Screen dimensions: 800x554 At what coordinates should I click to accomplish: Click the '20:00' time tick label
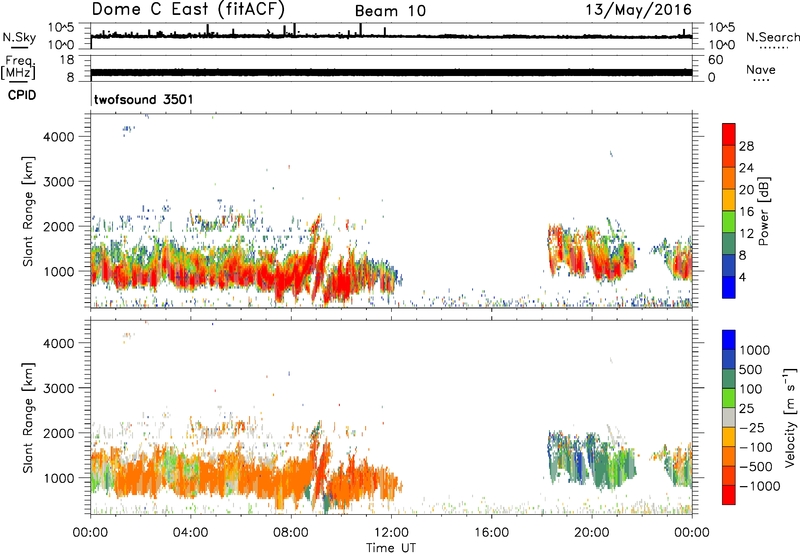point(592,533)
